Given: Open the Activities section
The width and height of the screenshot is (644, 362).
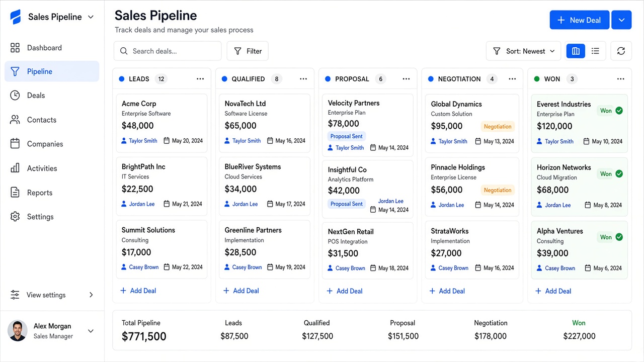Looking at the screenshot, I should (52, 168).
